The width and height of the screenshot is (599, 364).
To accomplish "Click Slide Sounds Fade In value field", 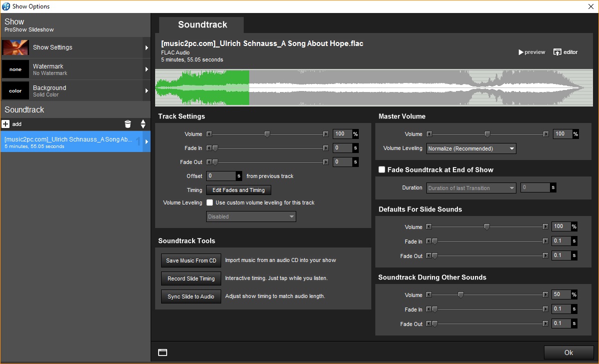I will tap(561, 241).
